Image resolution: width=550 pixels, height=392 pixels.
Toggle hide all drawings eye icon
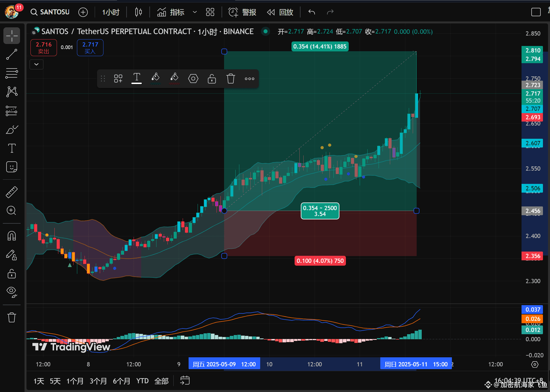pyautogui.click(x=12, y=292)
